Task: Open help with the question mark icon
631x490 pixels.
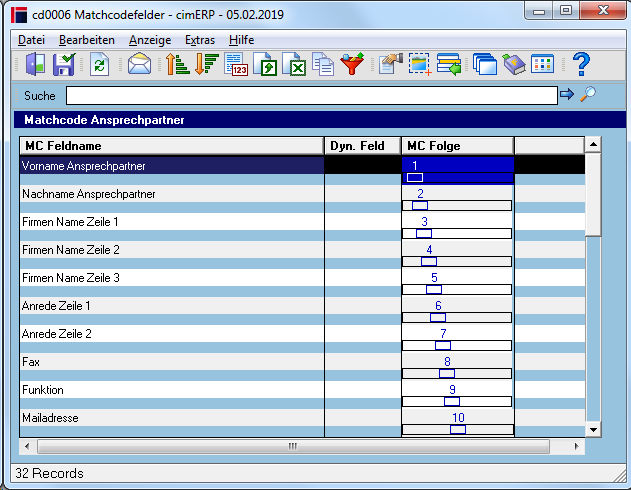Action: (581, 64)
